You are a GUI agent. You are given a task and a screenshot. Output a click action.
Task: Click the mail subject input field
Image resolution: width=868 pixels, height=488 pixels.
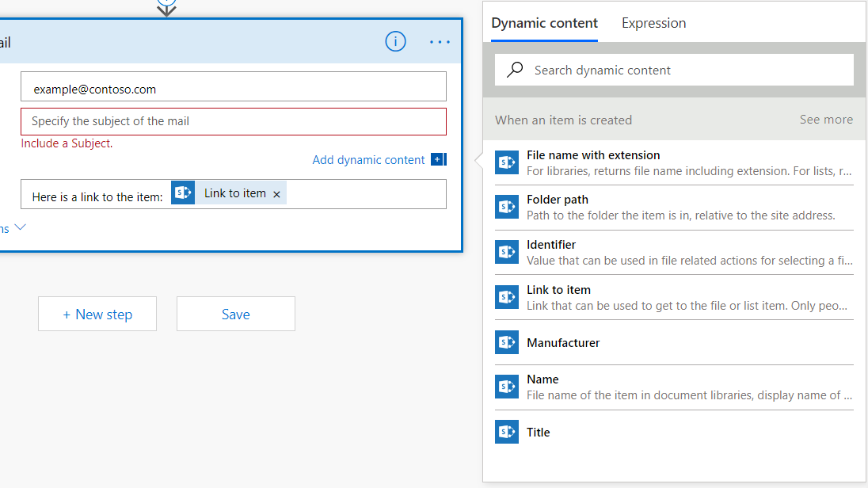point(234,121)
